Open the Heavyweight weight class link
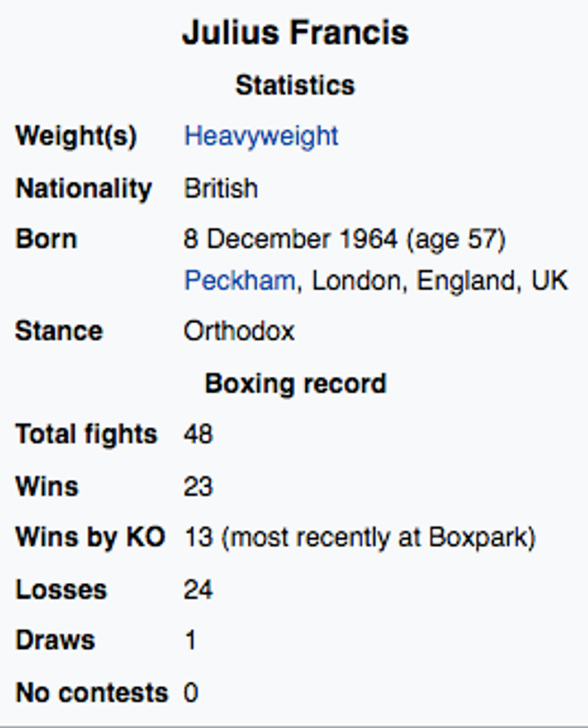The height and width of the screenshot is (728, 588). [x=261, y=136]
